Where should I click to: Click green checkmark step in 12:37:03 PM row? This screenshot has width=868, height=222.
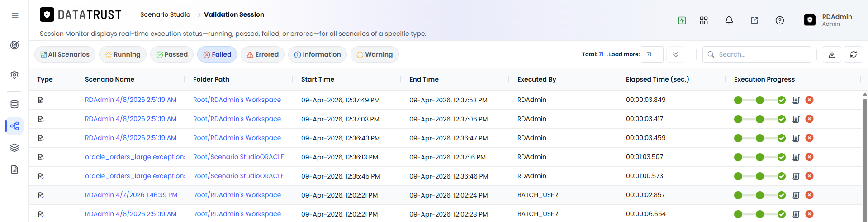(782, 119)
